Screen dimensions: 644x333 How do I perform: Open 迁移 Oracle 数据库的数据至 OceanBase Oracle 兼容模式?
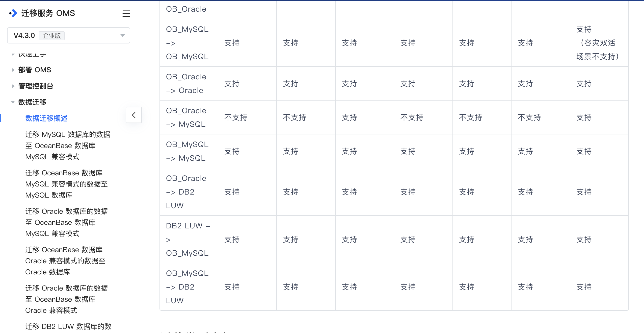pos(66,299)
